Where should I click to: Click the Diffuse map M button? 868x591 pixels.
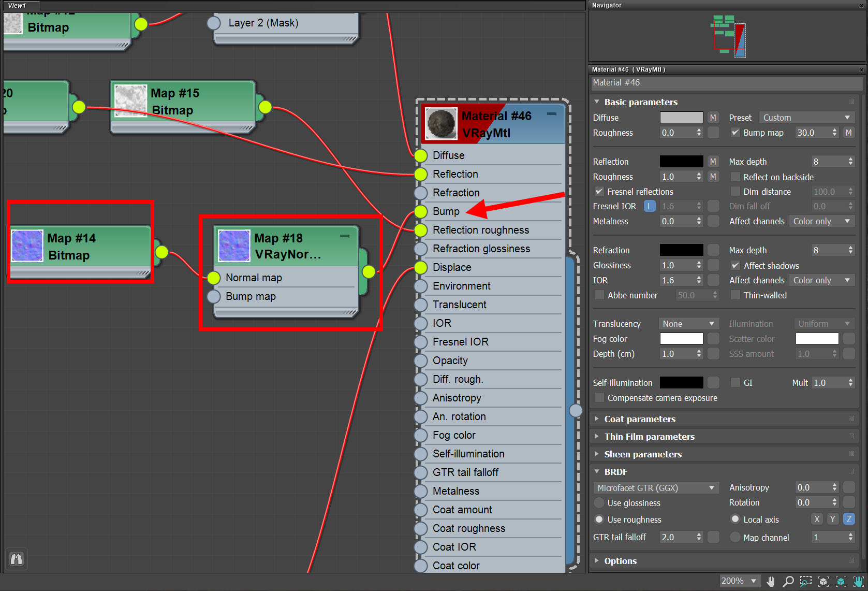[713, 118]
